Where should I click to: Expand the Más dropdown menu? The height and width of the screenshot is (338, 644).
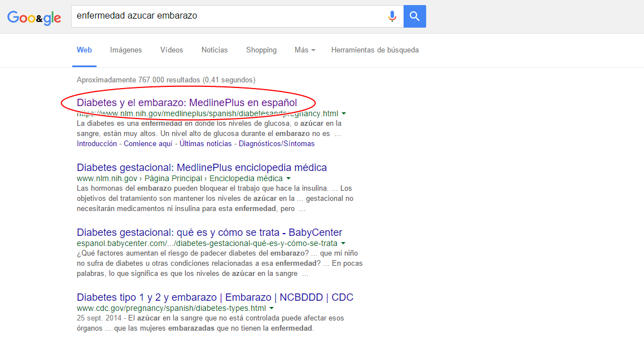[x=305, y=50]
